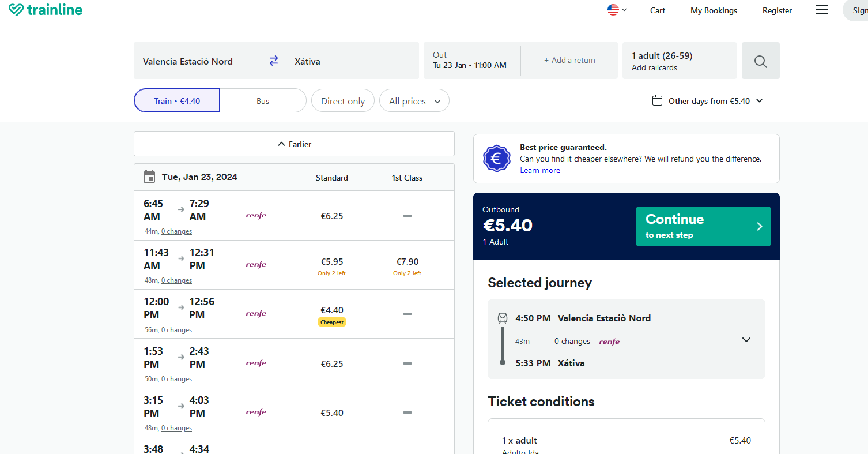Select the Train €4.40 option

point(176,100)
